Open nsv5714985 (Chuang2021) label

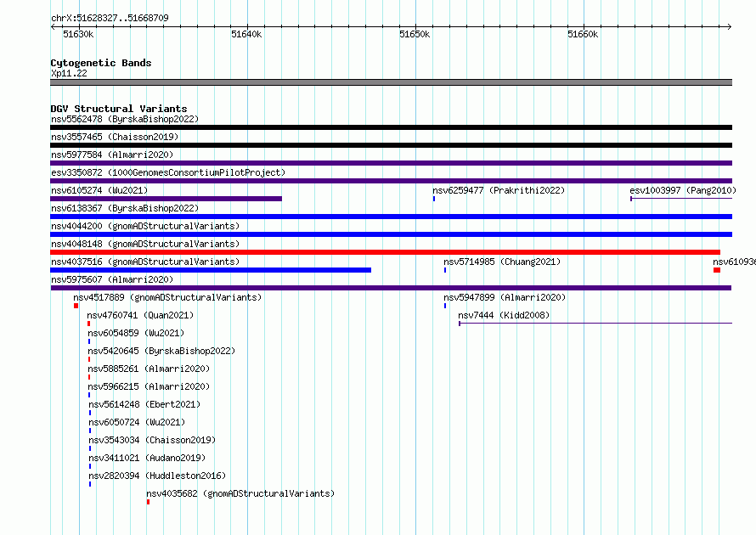point(502,262)
